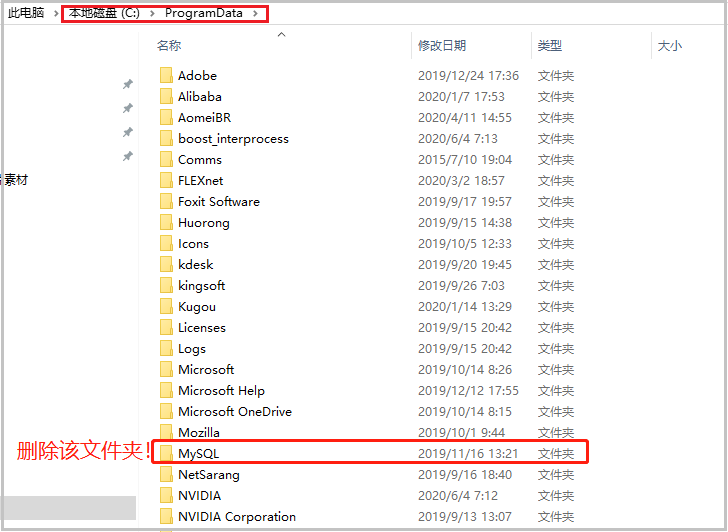Select the Alibaba folder name
This screenshot has height=532, width=728.
(200, 97)
